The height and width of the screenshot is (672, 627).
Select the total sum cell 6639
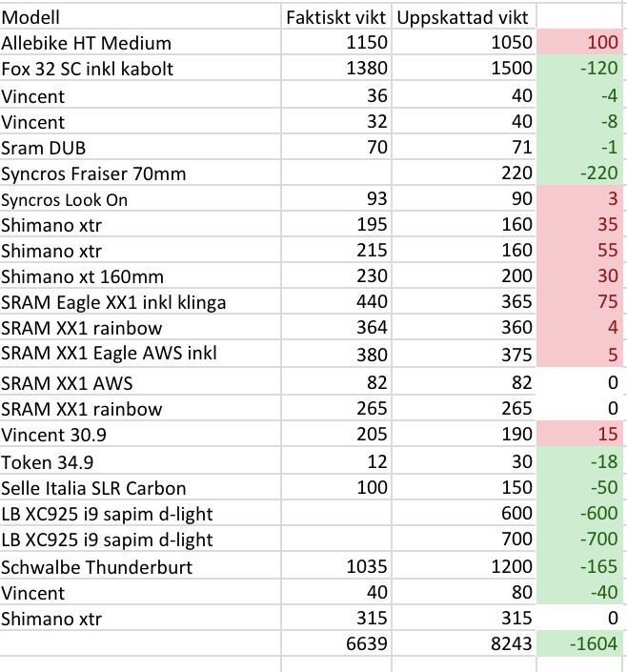point(336,643)
